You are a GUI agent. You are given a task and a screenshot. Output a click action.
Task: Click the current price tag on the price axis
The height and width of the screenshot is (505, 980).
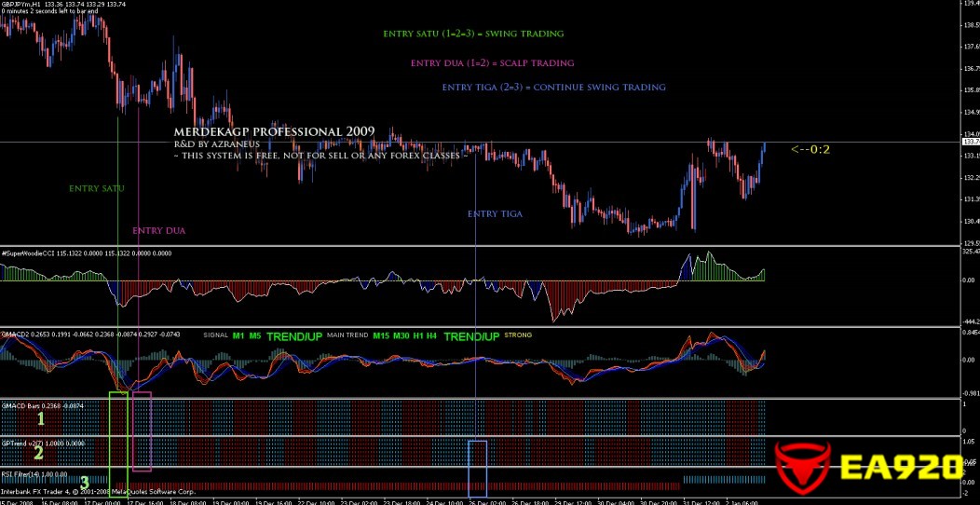(970, 142)
